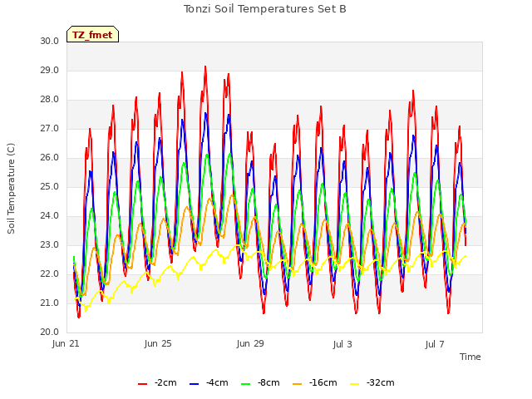The image size is (532, 399).
Task: Click the chart title Tonzi Soil Temperatures Set B
Action: tap(265, 9)
